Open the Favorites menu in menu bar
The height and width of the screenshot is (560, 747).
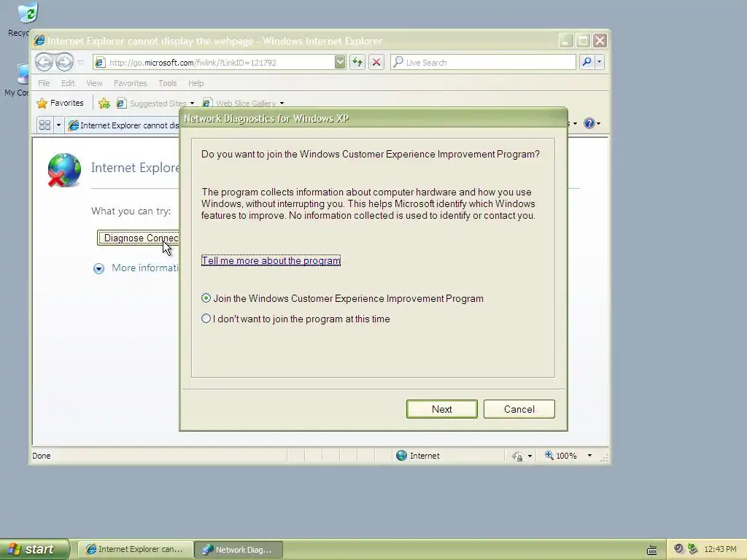point(130,83)
